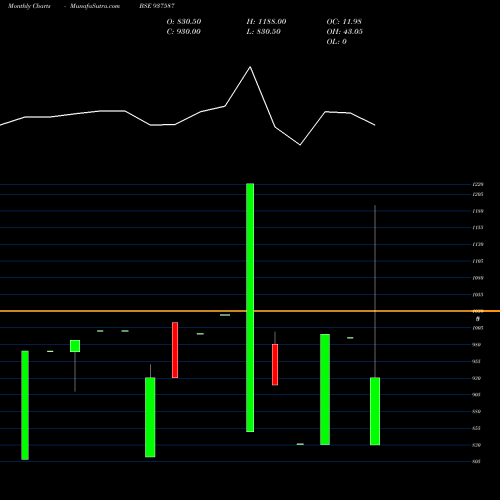Select the low value 'L: 830.50'
Screen dimensions: 500x500
[264, 31]
